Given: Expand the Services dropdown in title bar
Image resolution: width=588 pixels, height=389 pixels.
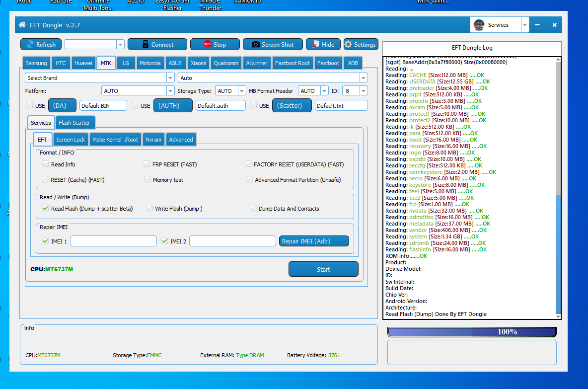Looking at the screenshot, I should (x=524, y=25).
